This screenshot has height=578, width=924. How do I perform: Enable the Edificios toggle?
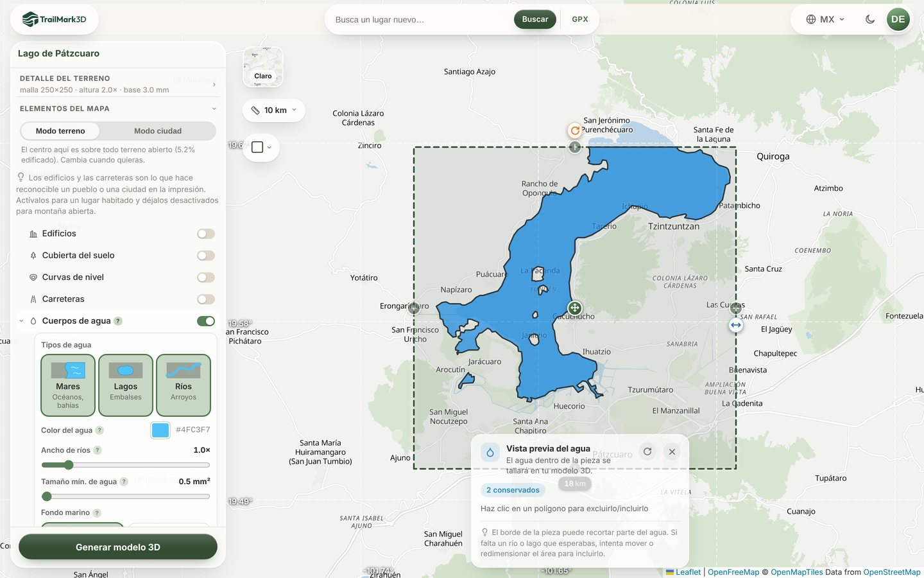tap(206, 234)
